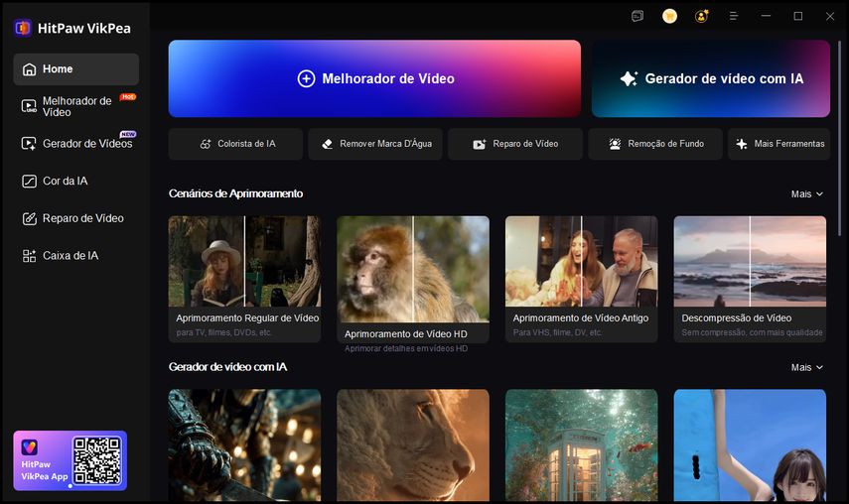Click the NEW badge on Gerador de Vídeos

(x=128, y=134)
